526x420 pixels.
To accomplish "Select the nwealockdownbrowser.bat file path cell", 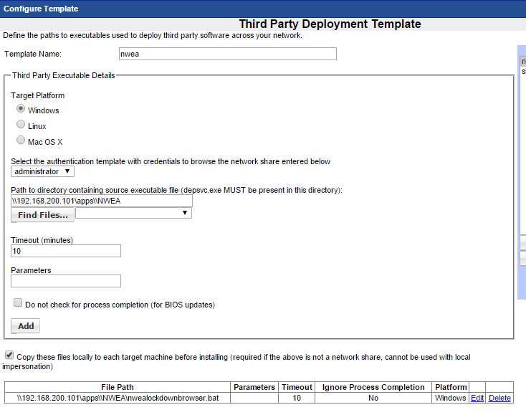I will (117, 398).
